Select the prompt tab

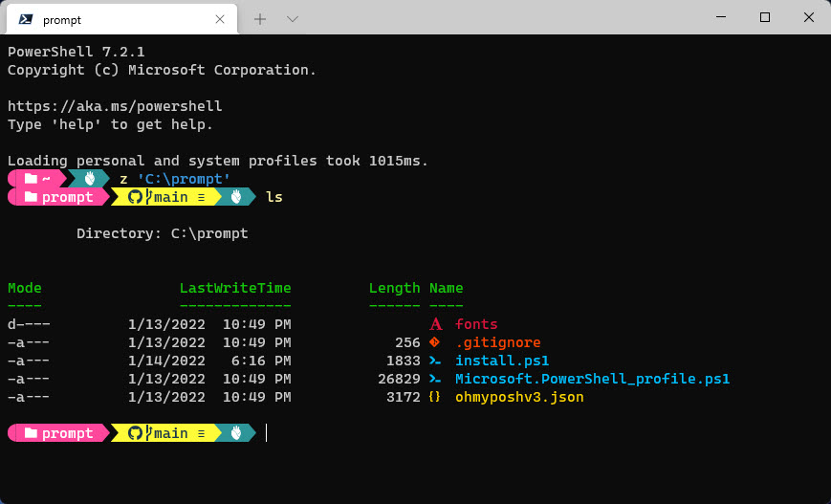tap(121, 20)
